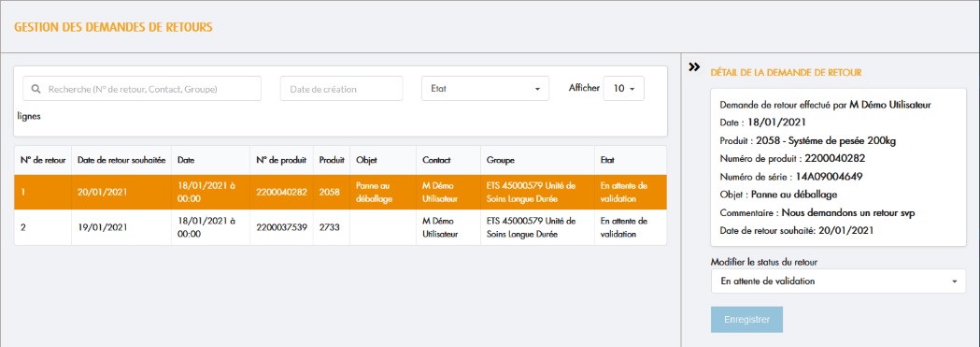Collapse detail panel with double-chevron icon

pos(694,67)
